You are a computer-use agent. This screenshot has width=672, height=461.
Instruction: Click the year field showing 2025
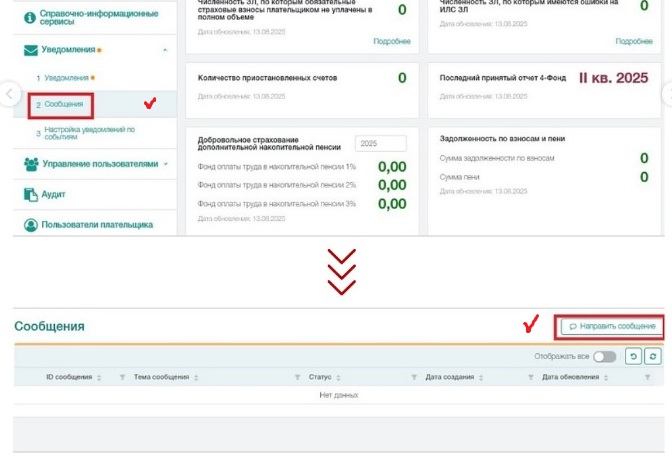(381, 144)
